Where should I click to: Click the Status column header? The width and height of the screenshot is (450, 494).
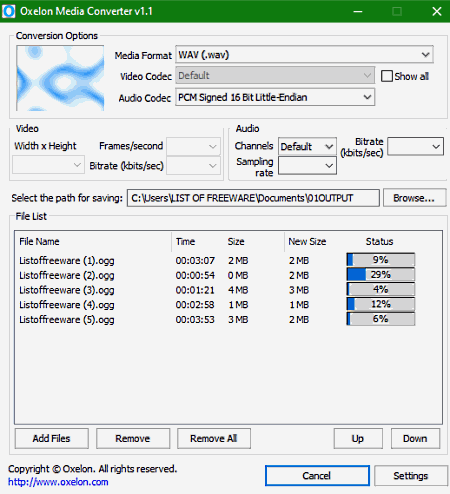[x=380, y=241]
